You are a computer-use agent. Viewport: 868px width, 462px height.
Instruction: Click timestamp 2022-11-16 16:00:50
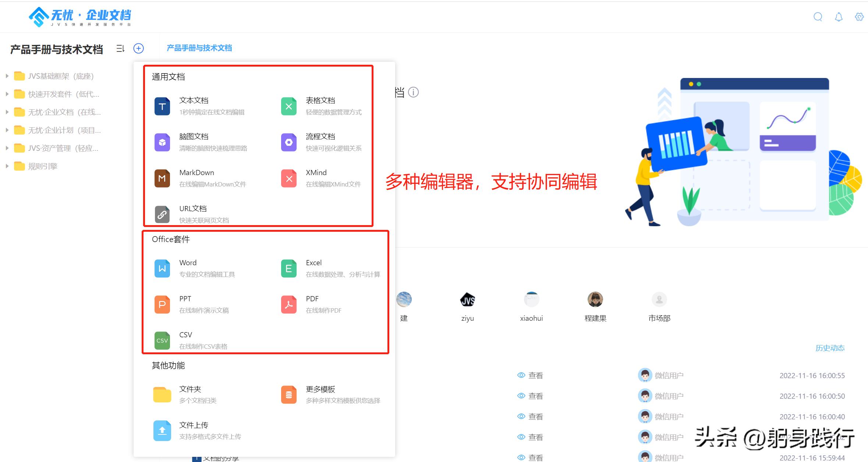tap(812, 396)
